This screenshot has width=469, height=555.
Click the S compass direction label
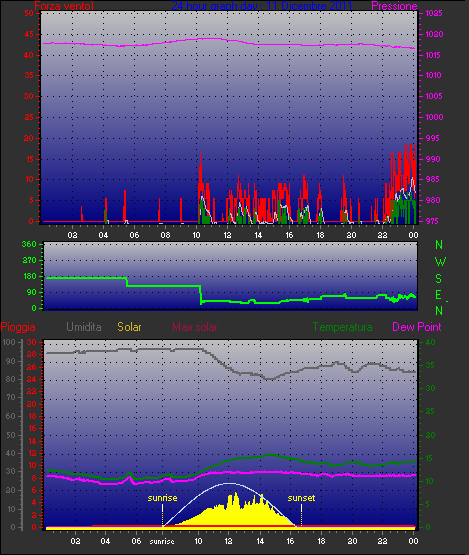coord(439,279)
